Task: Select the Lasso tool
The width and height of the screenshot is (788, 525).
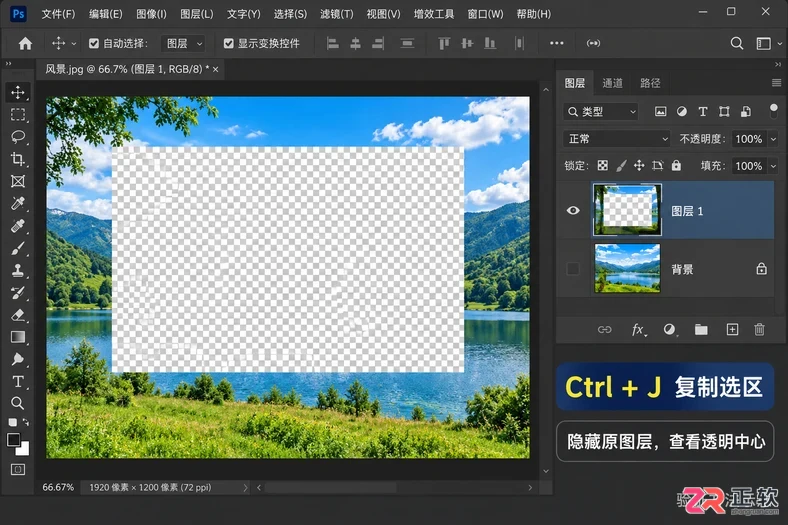Action: (x=18, y=137)
